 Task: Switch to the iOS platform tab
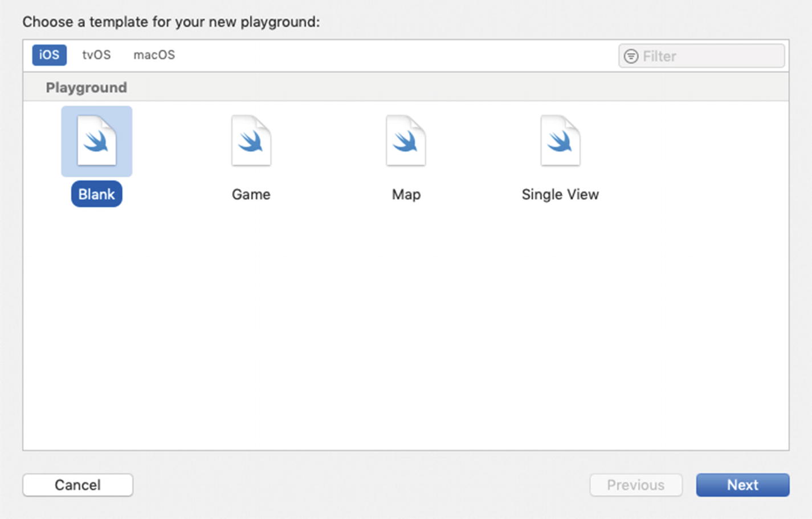pyautogui.click(x=49, y=55)
